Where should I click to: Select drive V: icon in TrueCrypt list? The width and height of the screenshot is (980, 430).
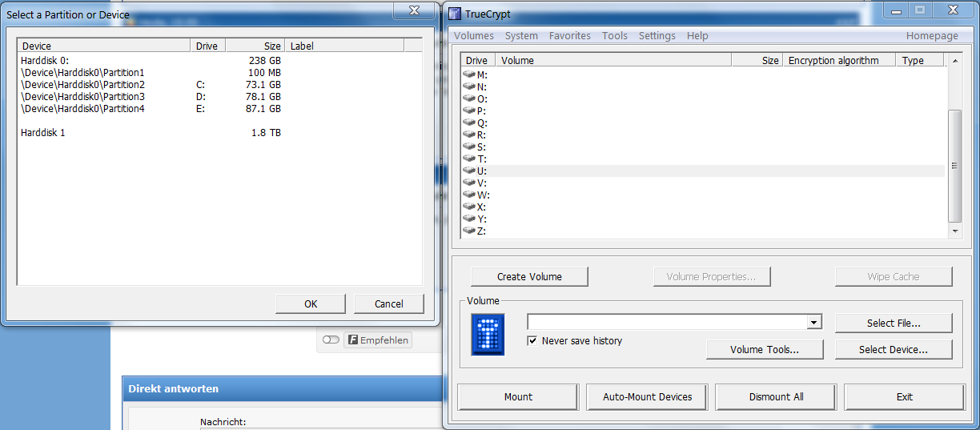click(x=469, y=183)
